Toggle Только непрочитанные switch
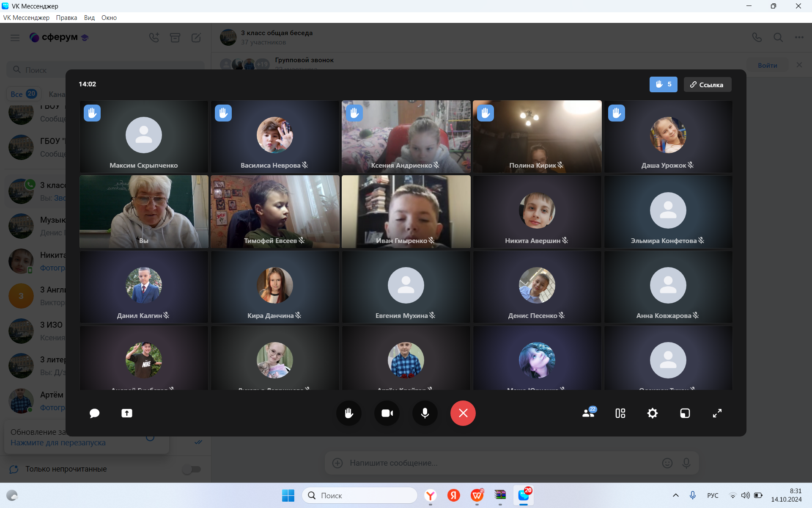This screenshot has width=812, height=508. [x=192, y=469]
